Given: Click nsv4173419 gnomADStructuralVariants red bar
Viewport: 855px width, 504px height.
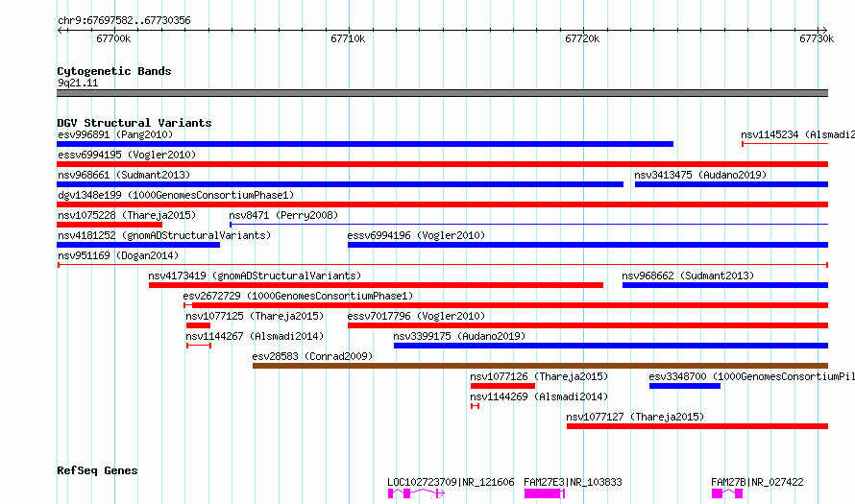Looking at the screenshot, I should click(376, 285).
